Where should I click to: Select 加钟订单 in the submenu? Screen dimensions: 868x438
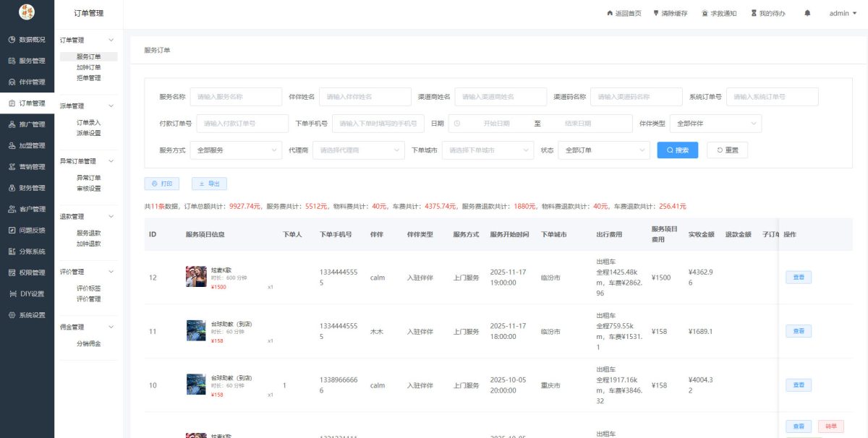[x=89, y=67]
